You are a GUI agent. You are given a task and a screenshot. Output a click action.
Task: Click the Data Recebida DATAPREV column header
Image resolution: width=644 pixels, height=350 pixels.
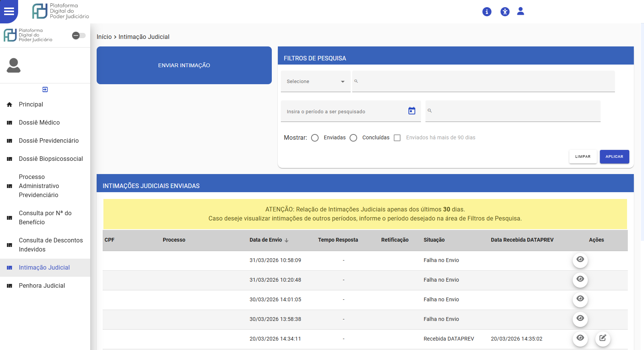pyautogui.click(x=522, y=240)
